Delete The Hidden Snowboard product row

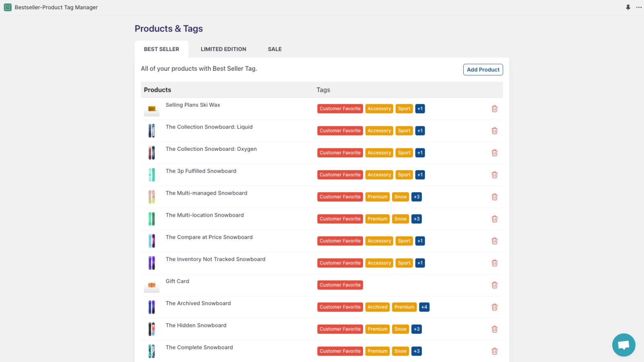coord(494,329)
